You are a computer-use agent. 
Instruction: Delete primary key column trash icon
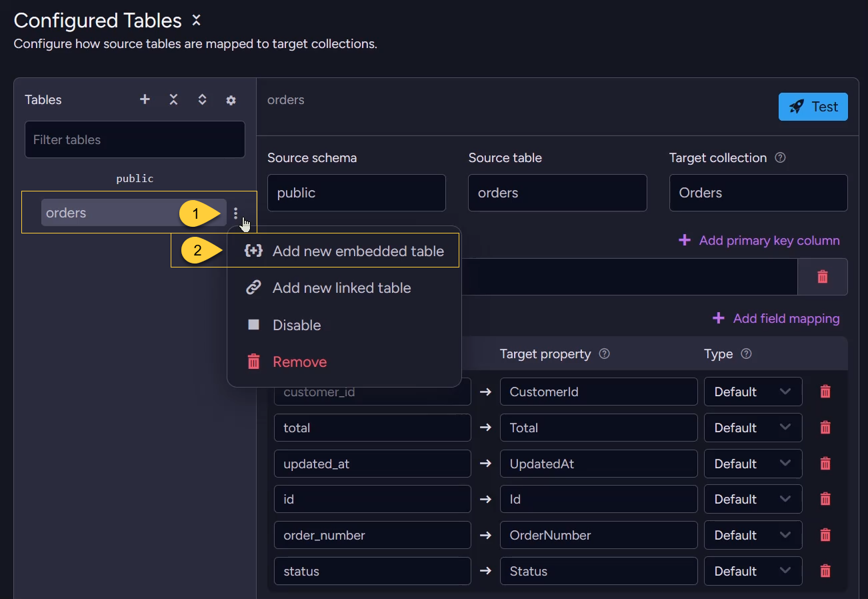coord(823,277)
